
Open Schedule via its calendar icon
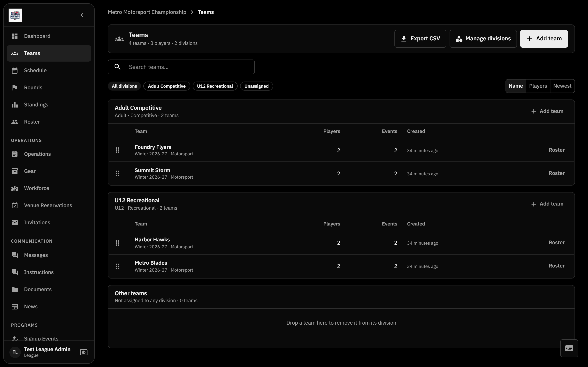[14, 70]
